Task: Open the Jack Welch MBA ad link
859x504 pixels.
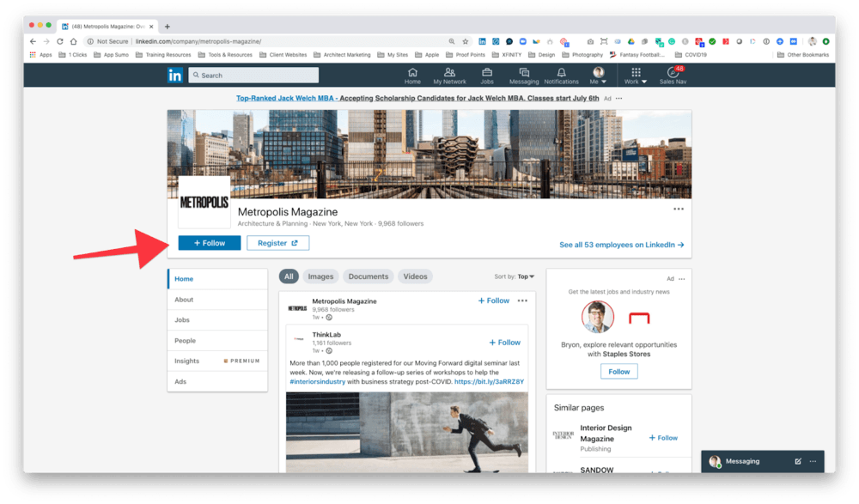Action: click(417, 98)
